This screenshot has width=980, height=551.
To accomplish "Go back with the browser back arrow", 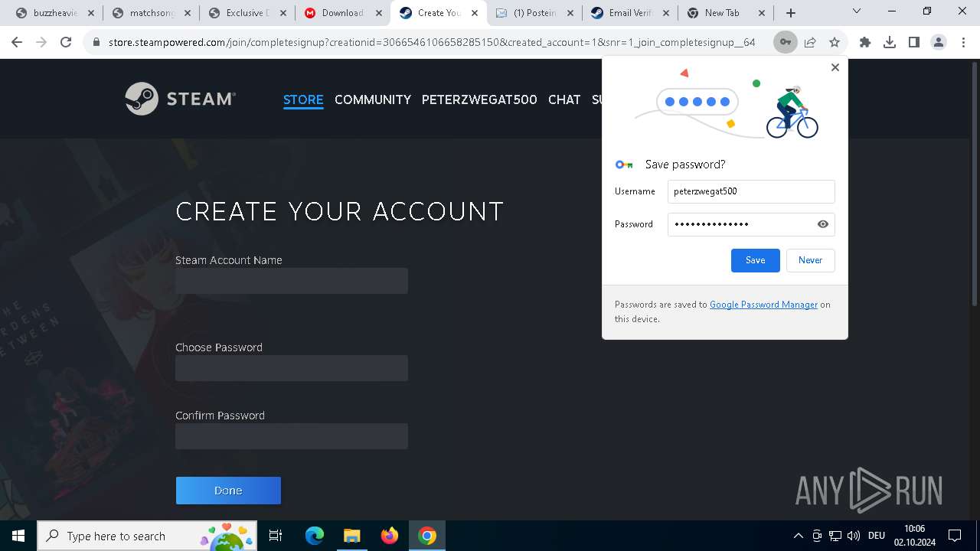I will (17, 42).
